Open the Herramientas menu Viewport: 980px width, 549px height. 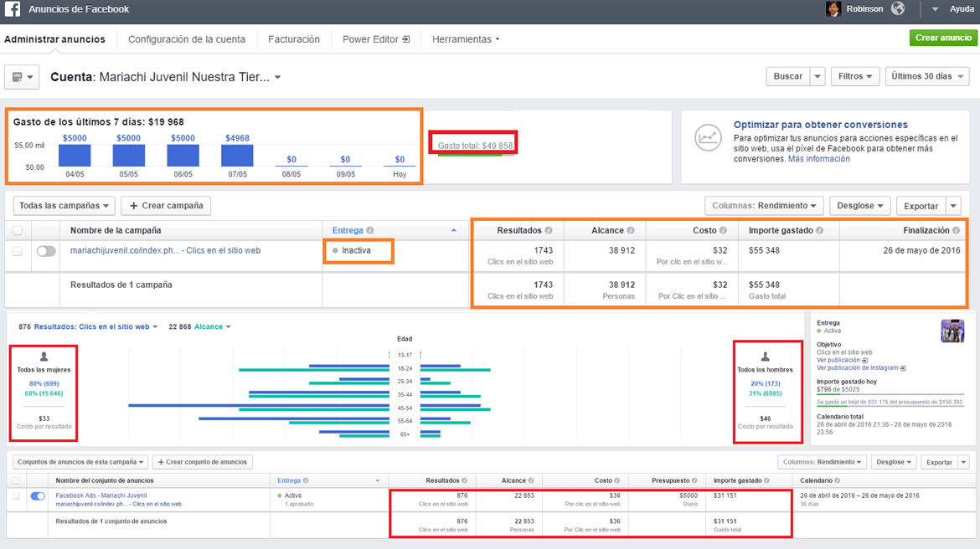pyautogui.click(x=466, y=38)
